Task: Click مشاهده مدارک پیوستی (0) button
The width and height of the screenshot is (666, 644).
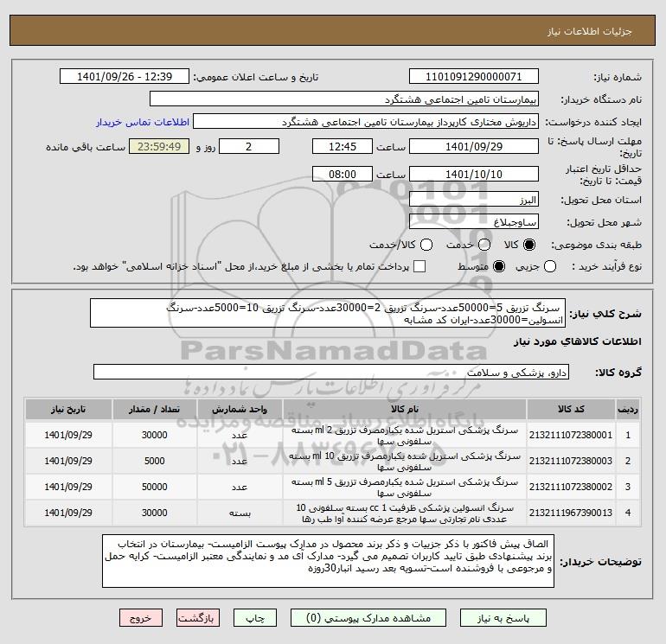Action: pyautogui.click(x=368, y=618)
